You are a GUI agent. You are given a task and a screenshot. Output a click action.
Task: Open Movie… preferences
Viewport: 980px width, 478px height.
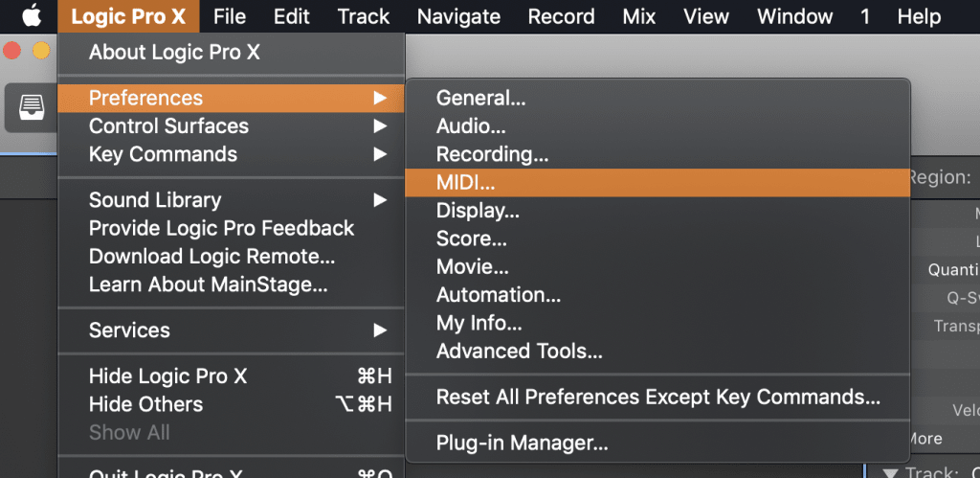(x=657, y=267)
